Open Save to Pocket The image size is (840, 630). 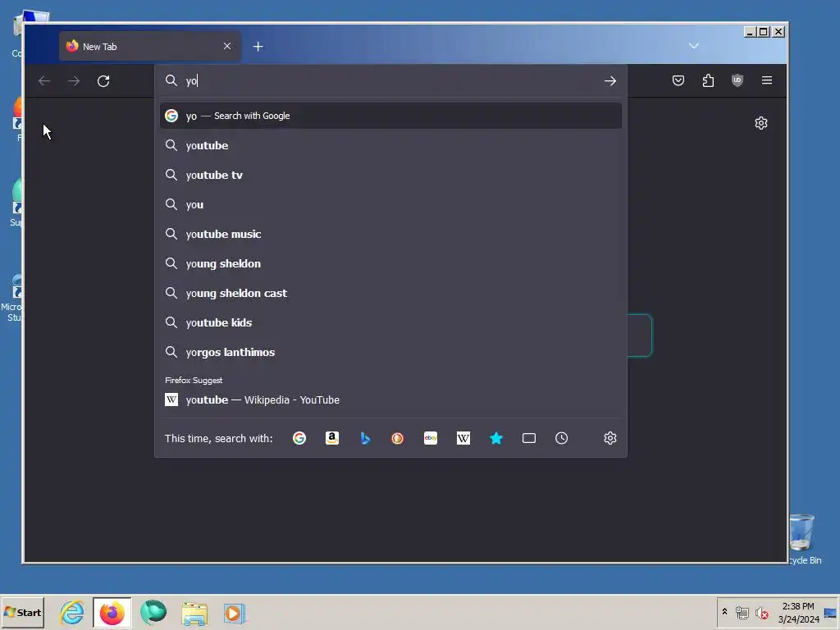coord(678,80)
